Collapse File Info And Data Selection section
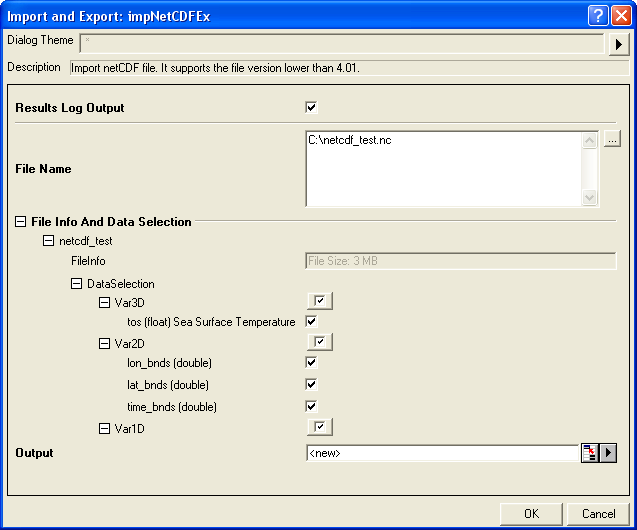 (x=21, y=222)
